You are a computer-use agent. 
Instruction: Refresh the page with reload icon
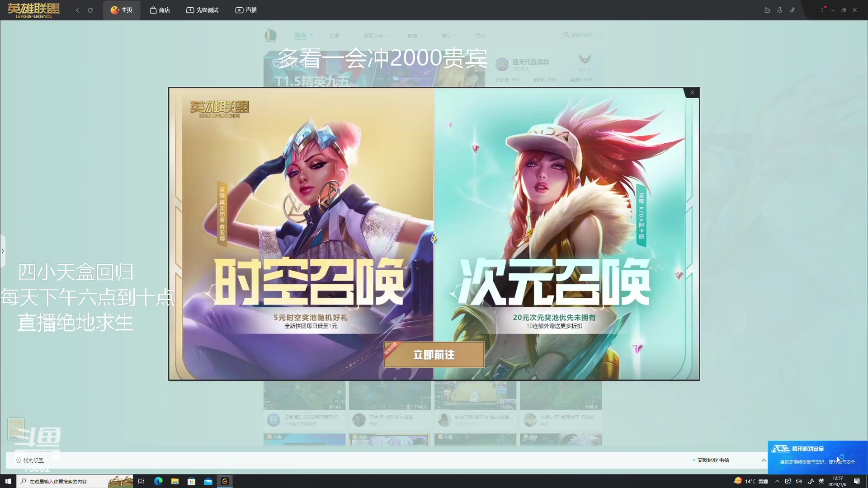coord(90,10)
